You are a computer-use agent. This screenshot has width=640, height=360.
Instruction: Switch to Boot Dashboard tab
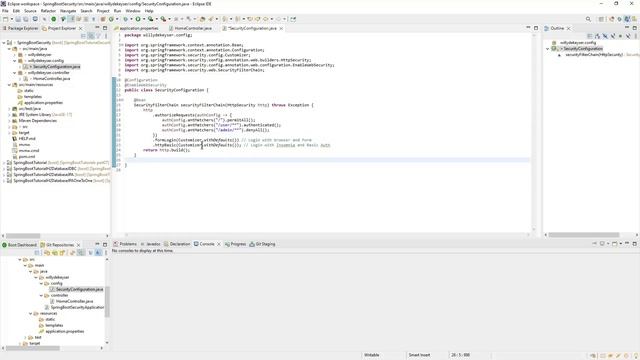click(x=22, y=244)
